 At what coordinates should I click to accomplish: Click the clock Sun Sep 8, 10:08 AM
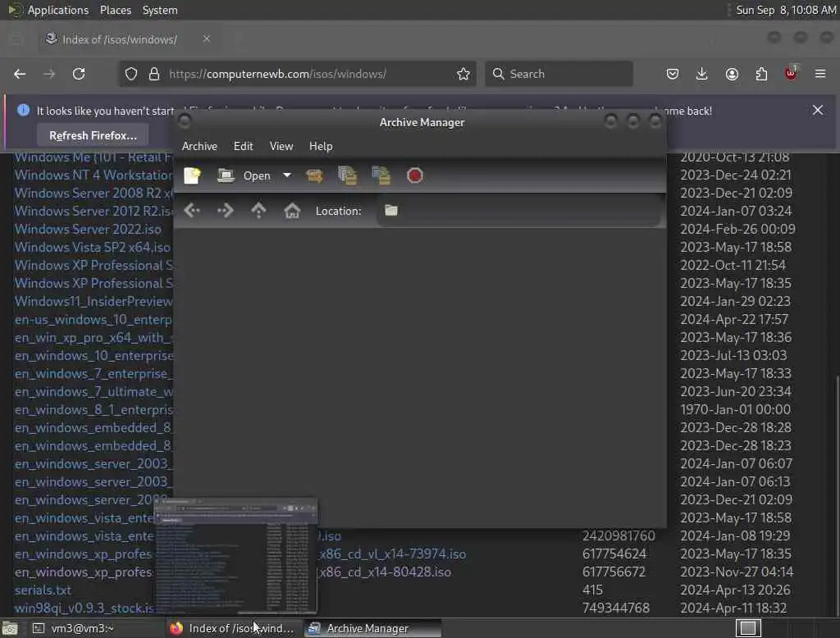click(x=786, y=10)
